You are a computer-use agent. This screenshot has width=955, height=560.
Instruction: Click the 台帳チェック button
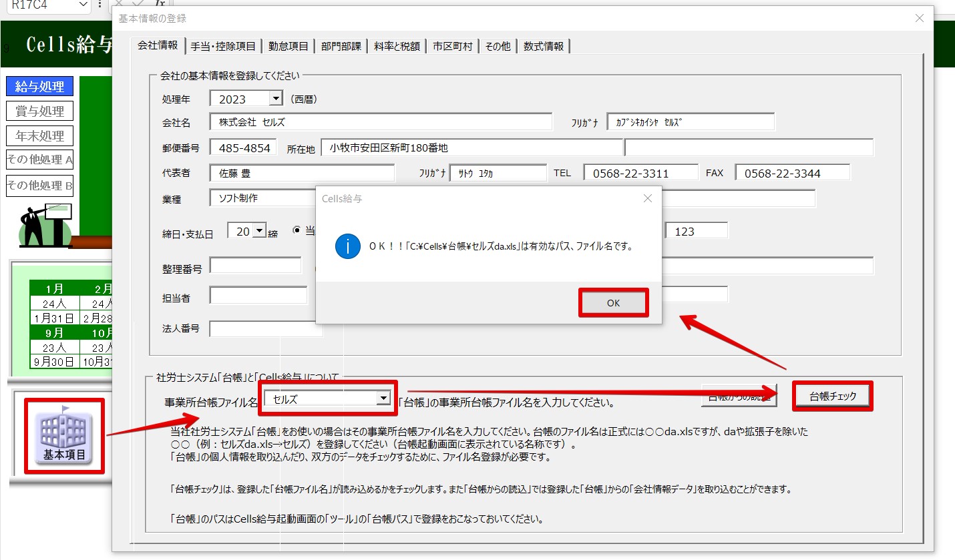click(832, 396)
